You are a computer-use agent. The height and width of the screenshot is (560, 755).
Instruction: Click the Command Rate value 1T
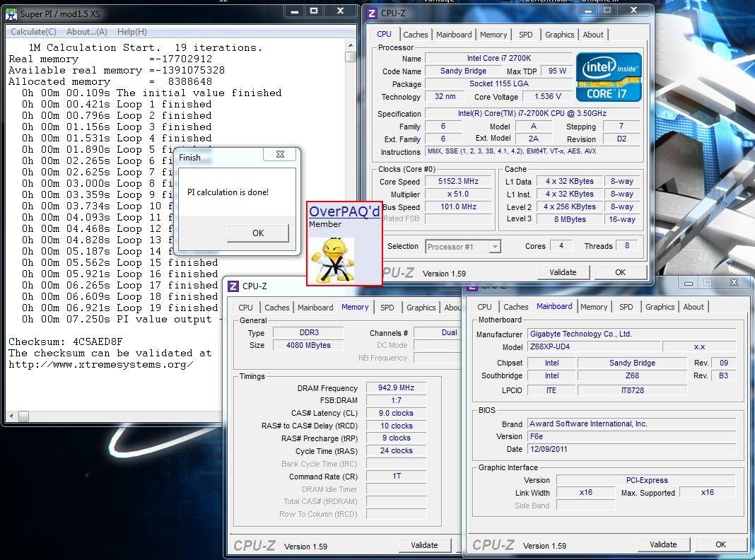[397, 477]
